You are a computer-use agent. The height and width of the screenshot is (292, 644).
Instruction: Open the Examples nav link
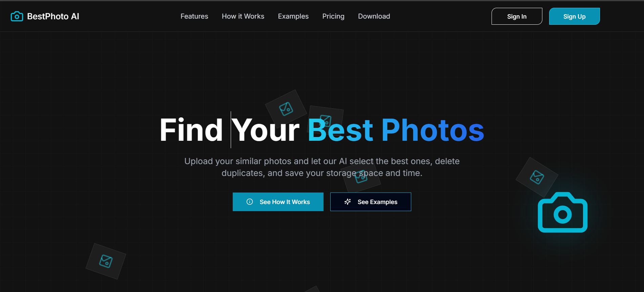293,16
